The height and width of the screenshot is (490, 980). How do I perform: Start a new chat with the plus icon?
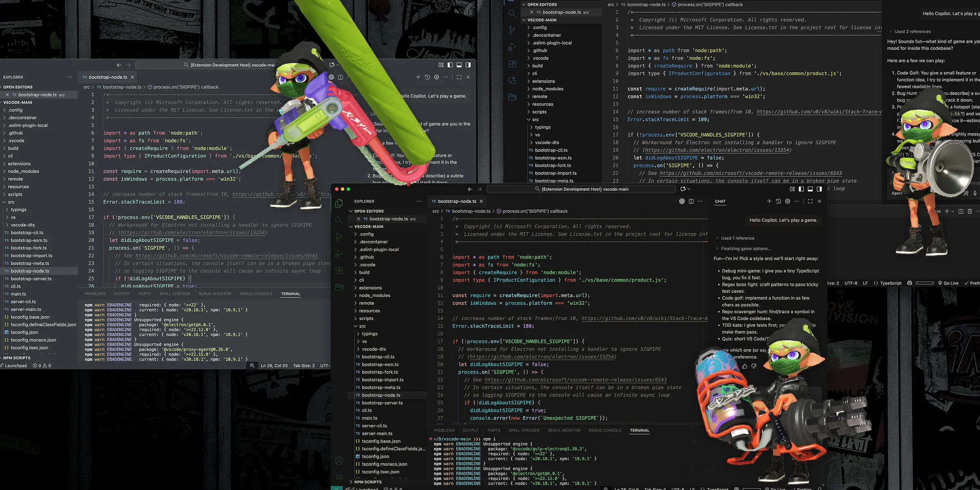click(769, 201)
